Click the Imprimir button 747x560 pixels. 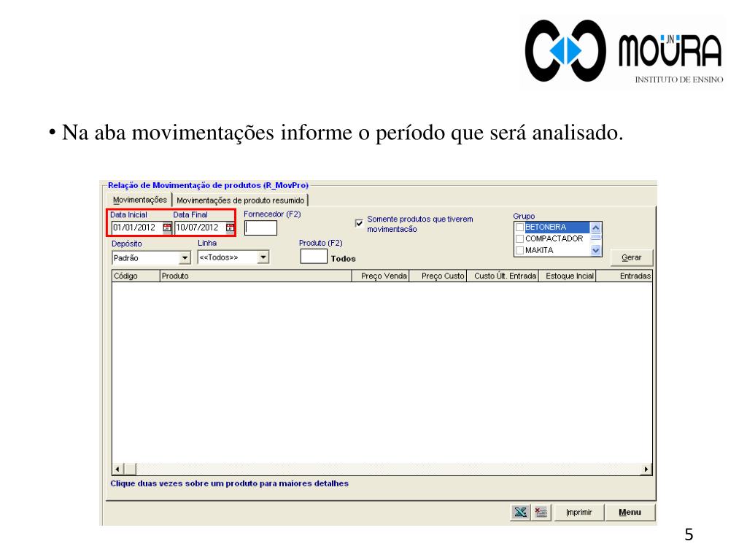click(x=578, y=513)
